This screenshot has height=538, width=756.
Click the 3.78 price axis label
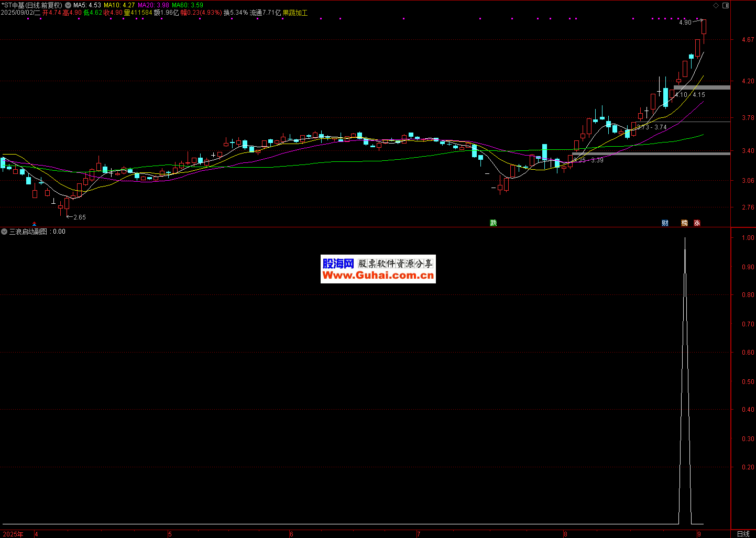click(x=748, y=118)
